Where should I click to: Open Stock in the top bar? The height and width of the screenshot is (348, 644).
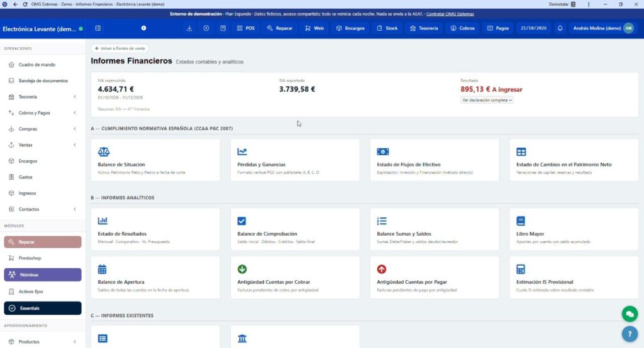click(387, 28)
